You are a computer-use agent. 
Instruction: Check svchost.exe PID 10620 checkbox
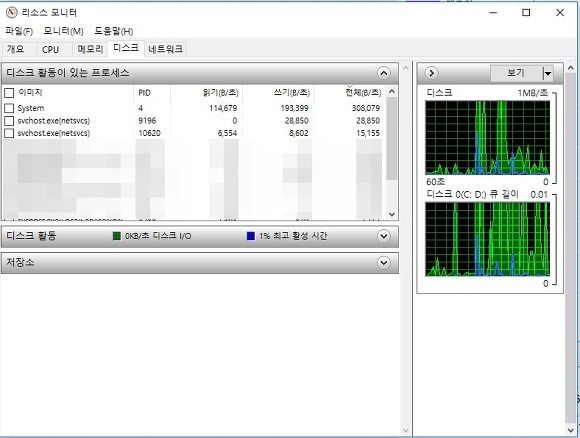click(9, 133)
